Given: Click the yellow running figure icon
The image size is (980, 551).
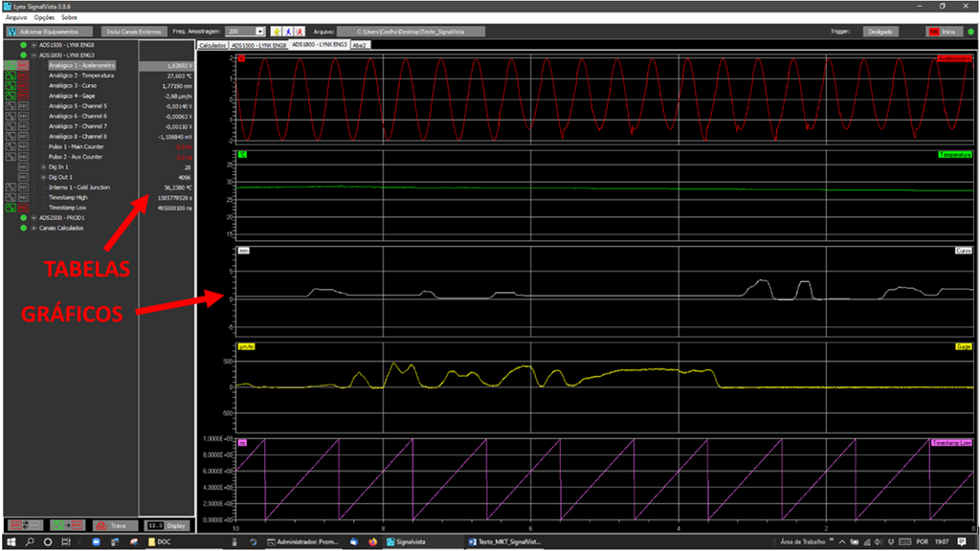Looking at the screenshot, I should [277, 32].
